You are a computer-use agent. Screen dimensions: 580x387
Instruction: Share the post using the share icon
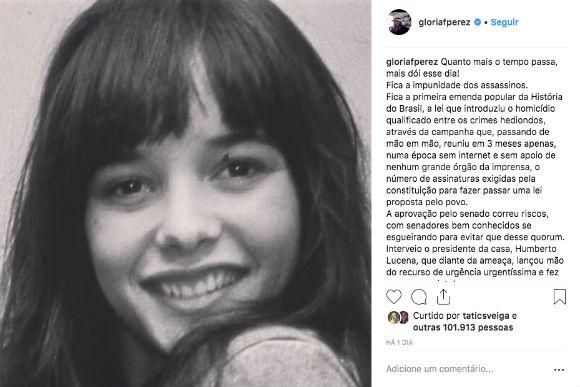[x=443, y=297]
